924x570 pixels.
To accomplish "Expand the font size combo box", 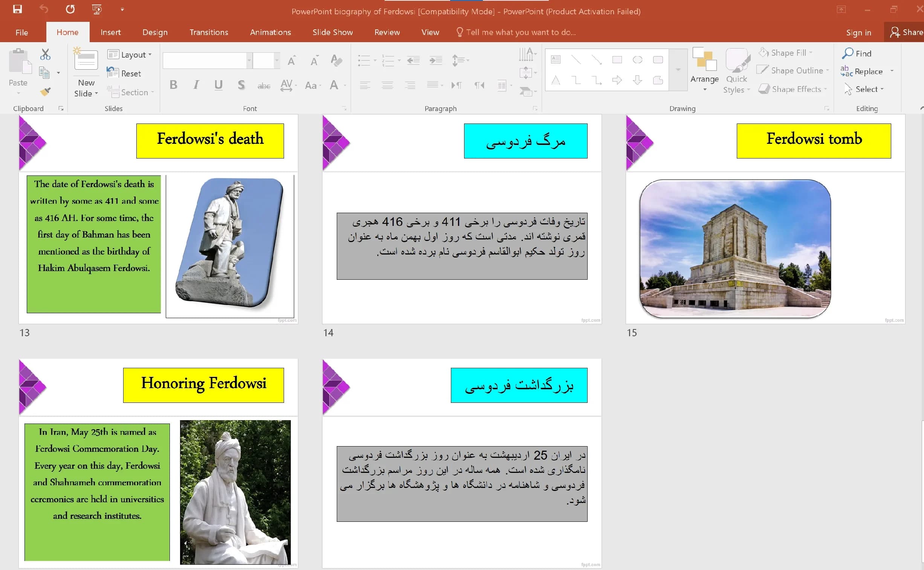I will point(277,60).
